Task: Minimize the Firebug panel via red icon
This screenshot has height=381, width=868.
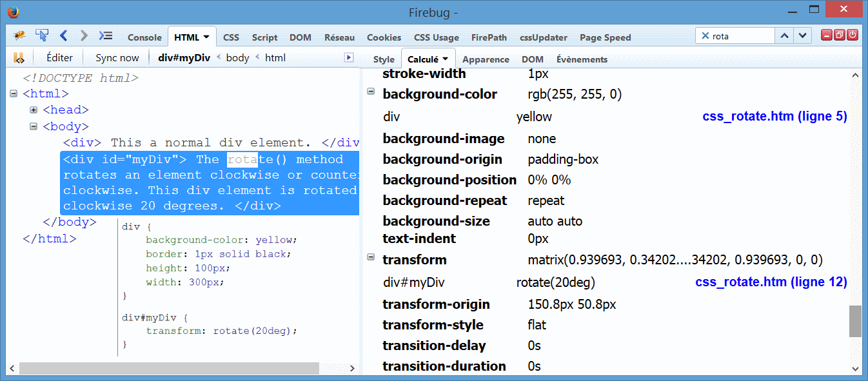Action: 826,35
